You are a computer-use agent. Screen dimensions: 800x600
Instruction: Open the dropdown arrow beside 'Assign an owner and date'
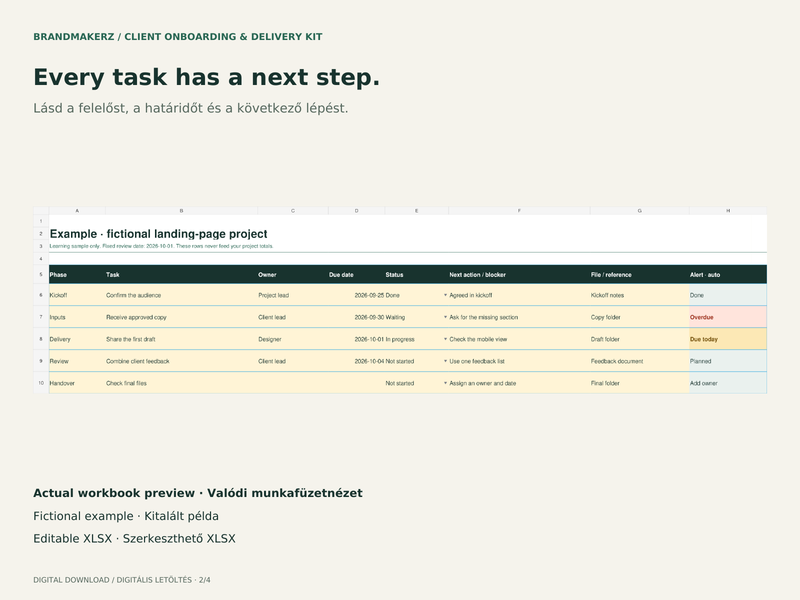[445, 383]
